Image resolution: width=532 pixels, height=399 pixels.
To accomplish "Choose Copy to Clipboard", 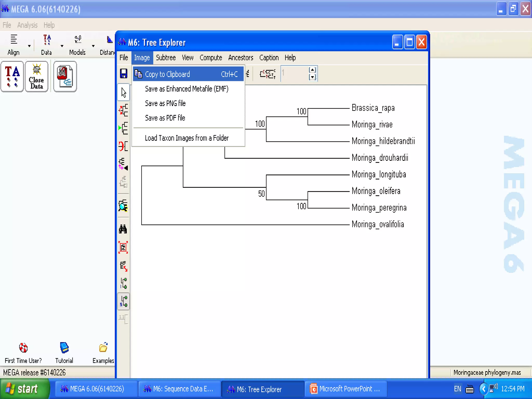I will tap(188, 74).
